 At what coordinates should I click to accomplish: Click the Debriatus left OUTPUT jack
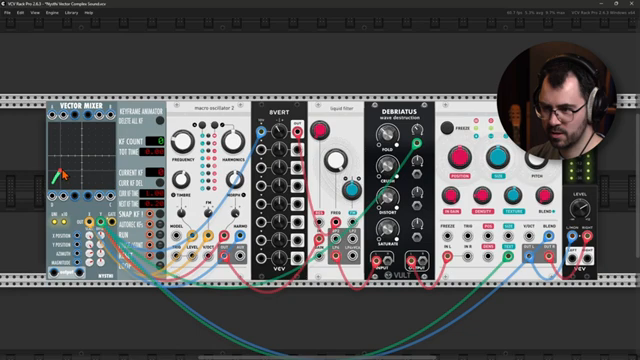411,261
